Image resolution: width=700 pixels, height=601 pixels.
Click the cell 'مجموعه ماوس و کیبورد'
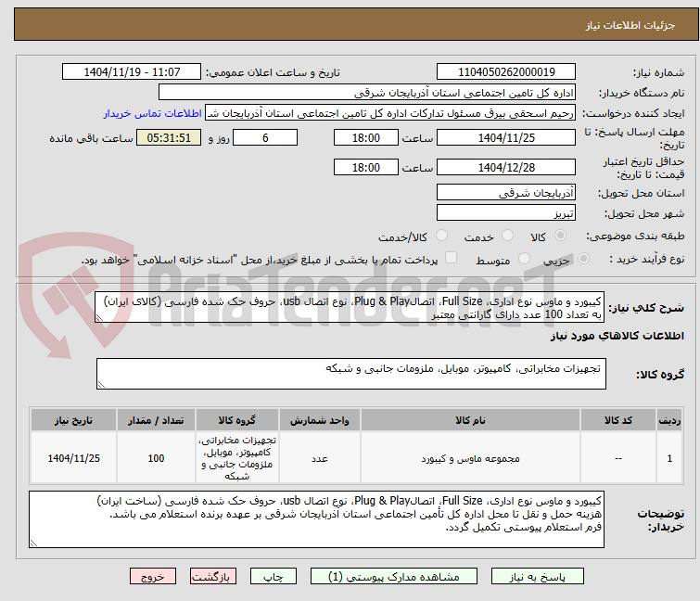(470, 458)
